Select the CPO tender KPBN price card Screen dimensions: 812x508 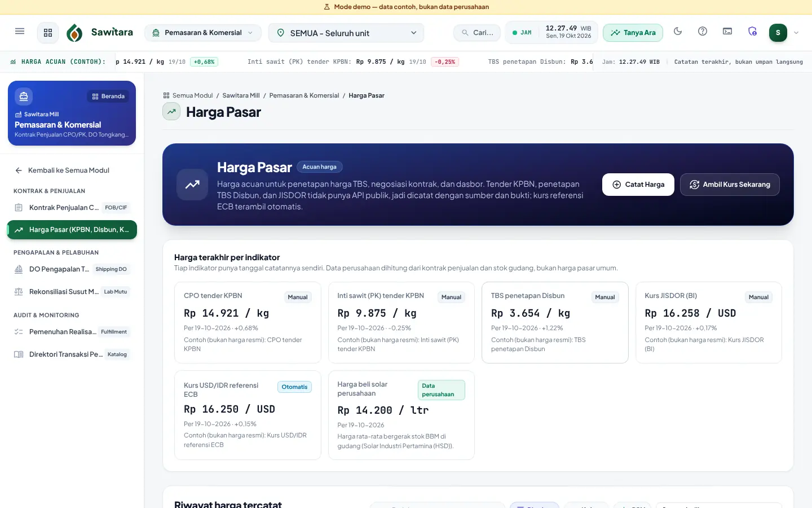click(x=248, y=322)
